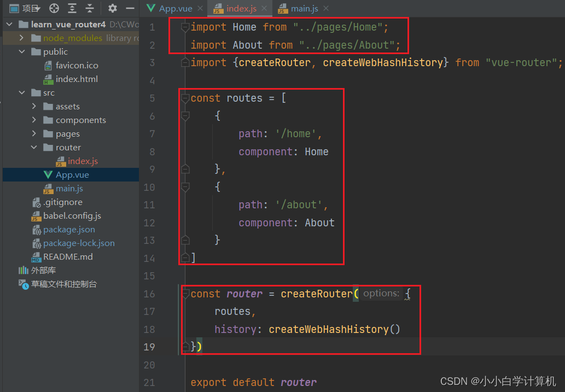Collapse the src folder
Image resolution: width=565 pixels, height=392 pixels.
pos(22,92)
